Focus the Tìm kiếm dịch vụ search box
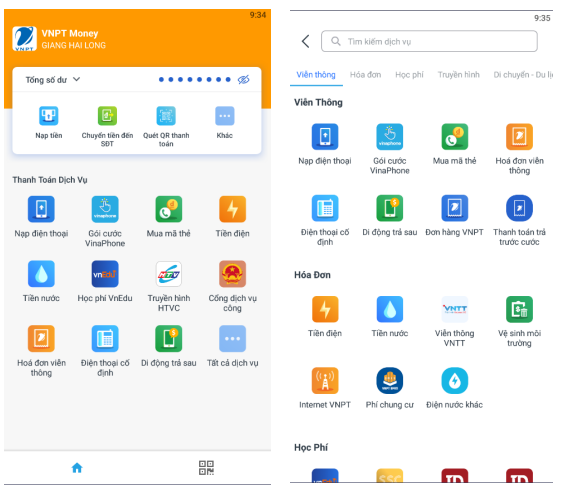The image size is (573, 489). [x=429, y=41]
